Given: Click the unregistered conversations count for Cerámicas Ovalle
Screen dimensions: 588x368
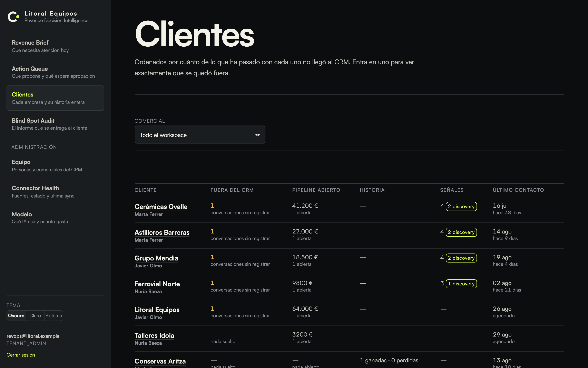Looking at the screenshot, I should click(x=212, y=206).
